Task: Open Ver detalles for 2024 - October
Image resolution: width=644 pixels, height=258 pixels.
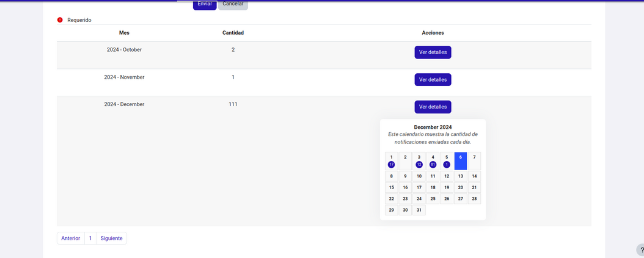Action: point(433,52)
